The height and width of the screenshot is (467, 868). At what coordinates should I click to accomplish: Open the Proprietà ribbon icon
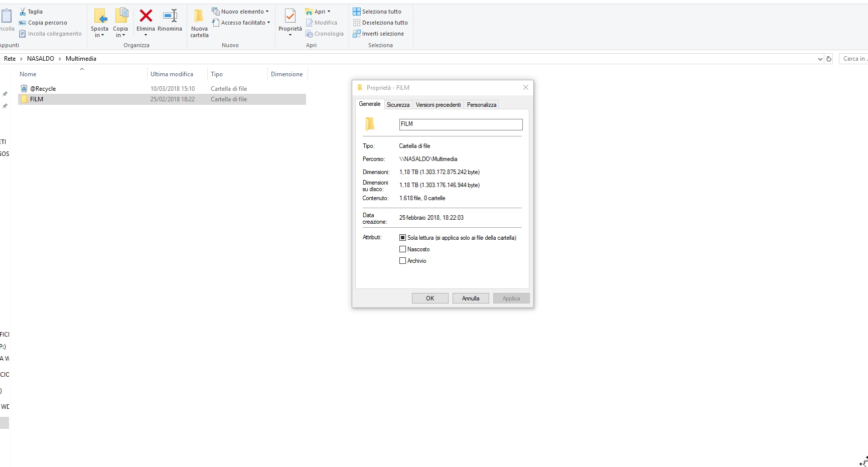click(x=290, y=17)
